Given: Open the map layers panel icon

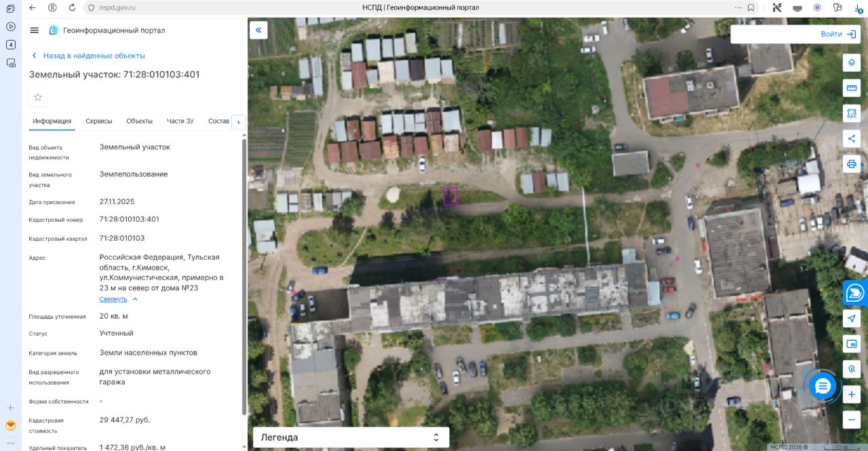Looking at the screenshot, I should [852, 62].
